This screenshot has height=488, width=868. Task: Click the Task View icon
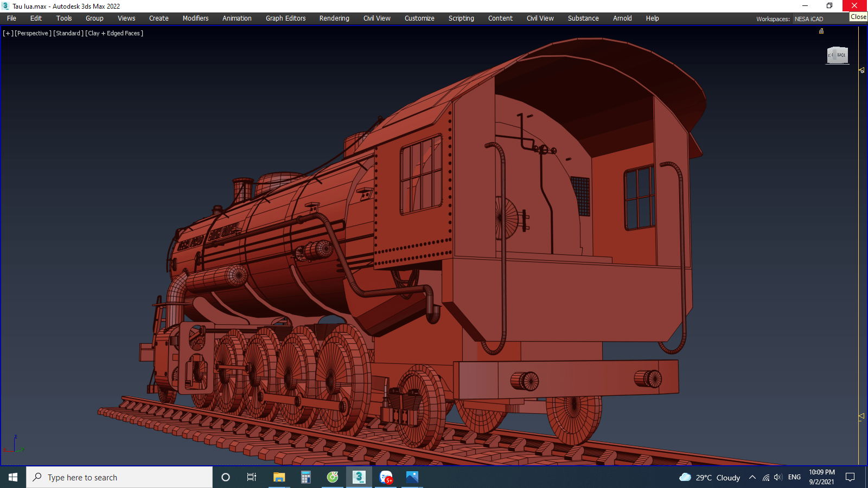point(252,477)
